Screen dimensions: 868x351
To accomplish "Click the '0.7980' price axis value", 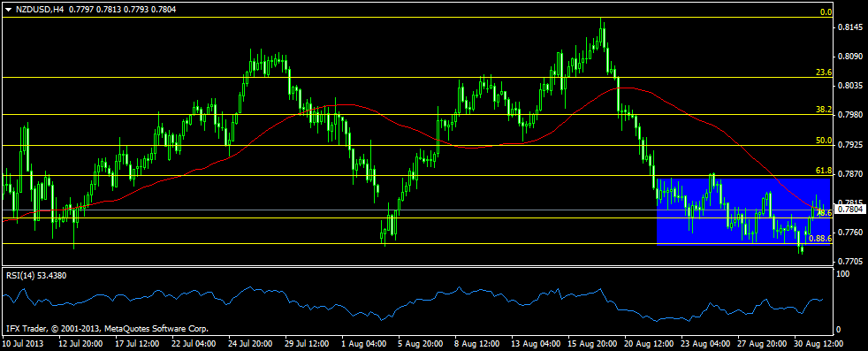I will pyautogui.click(x=851, y=115).
